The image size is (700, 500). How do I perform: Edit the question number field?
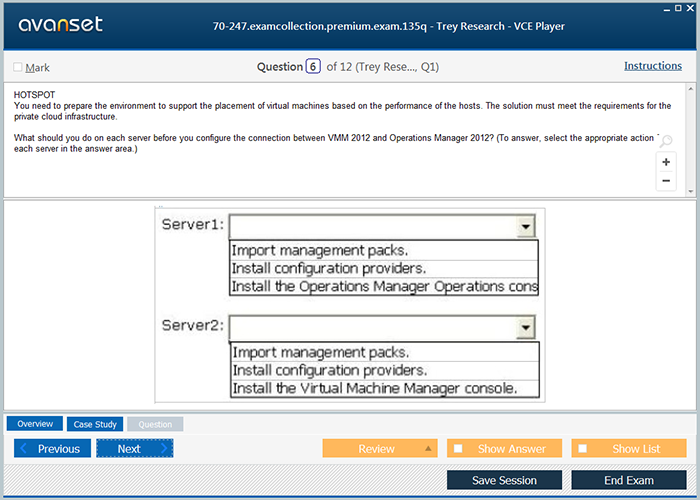pos(313,67)
